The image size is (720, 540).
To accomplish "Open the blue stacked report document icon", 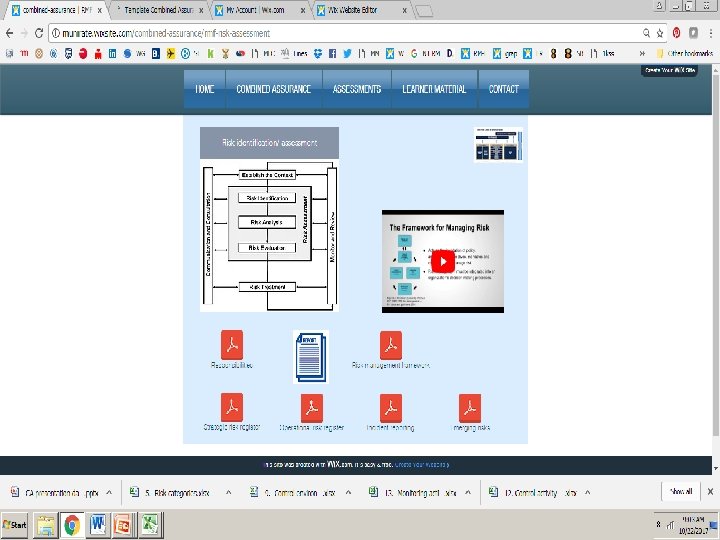I will pos(311,357).
